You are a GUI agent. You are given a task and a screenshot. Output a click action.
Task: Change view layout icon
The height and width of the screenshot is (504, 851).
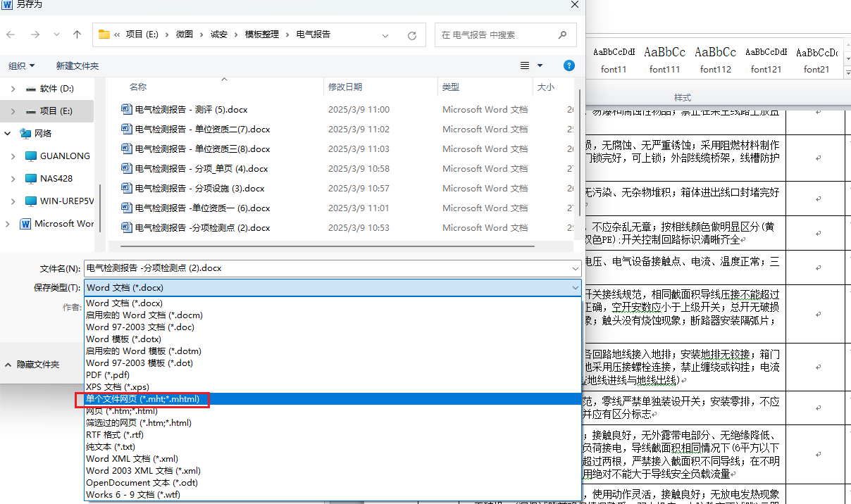click(x=525, y=65)
